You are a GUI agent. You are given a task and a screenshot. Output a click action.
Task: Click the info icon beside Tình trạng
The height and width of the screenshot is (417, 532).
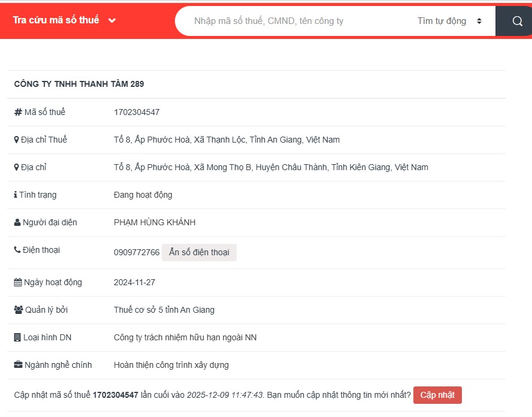coord(16,195)
